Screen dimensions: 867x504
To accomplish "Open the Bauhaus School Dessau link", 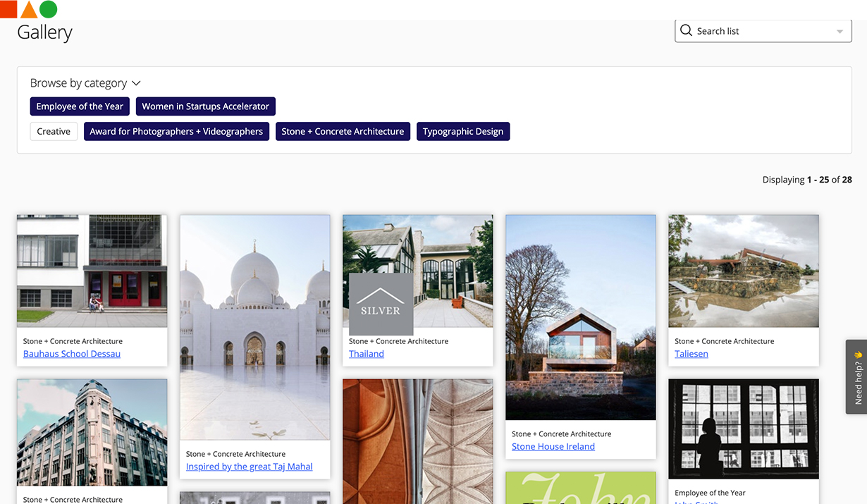I will click(x=72, y=354).
